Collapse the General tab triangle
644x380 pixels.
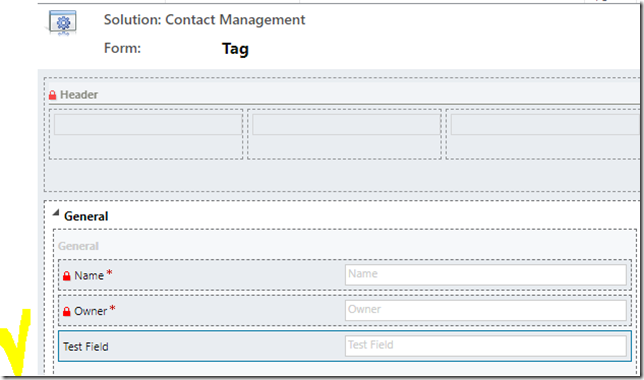click(56, 213)
